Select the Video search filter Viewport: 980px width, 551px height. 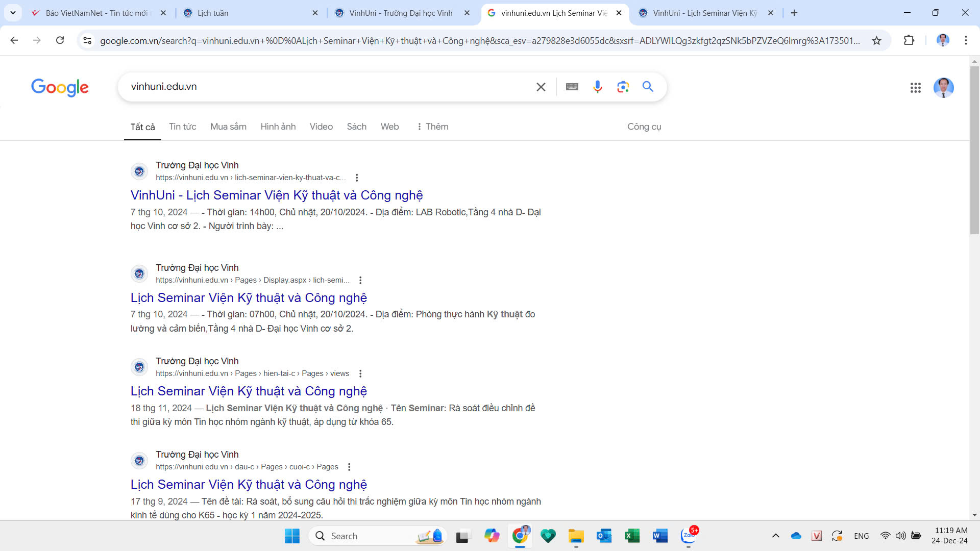click(x=321, y=127)
